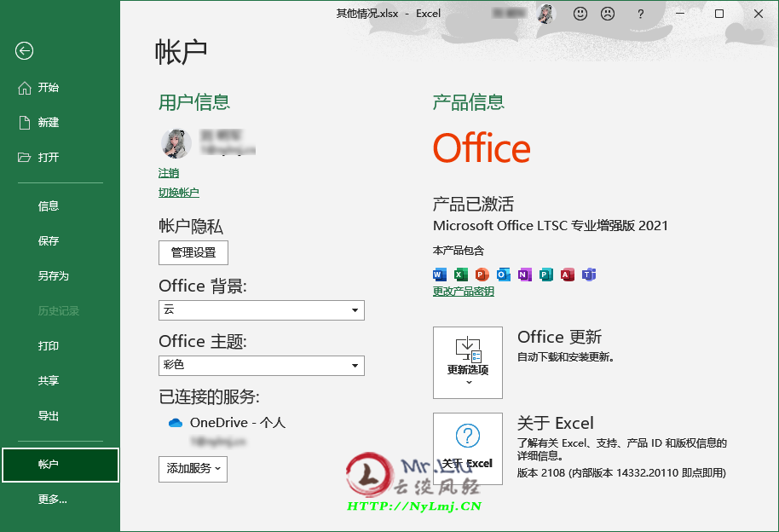Click the Outlook app icon
The image size is (779, 532).
pos(503,275)
